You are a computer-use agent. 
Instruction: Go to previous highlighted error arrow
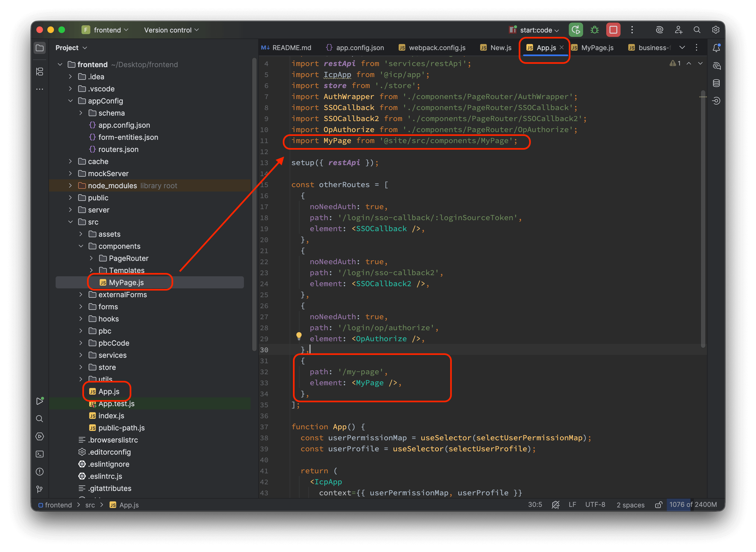coord(689,63)
